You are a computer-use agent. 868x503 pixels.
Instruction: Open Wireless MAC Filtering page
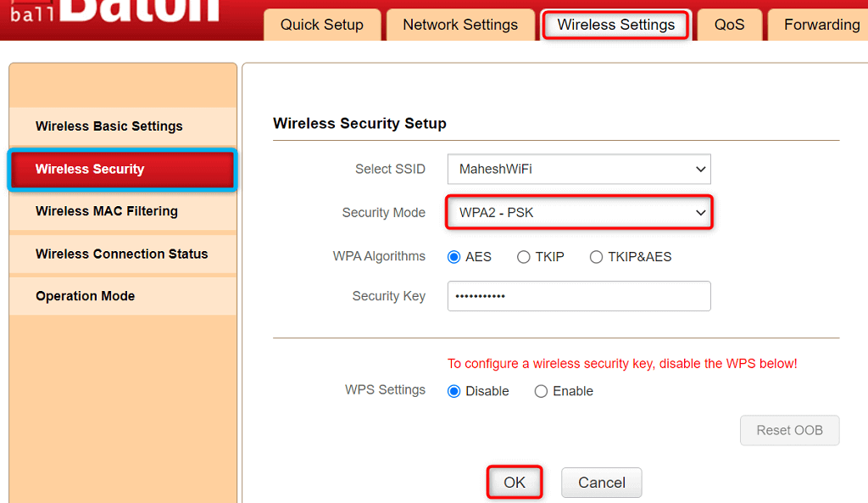107,211
